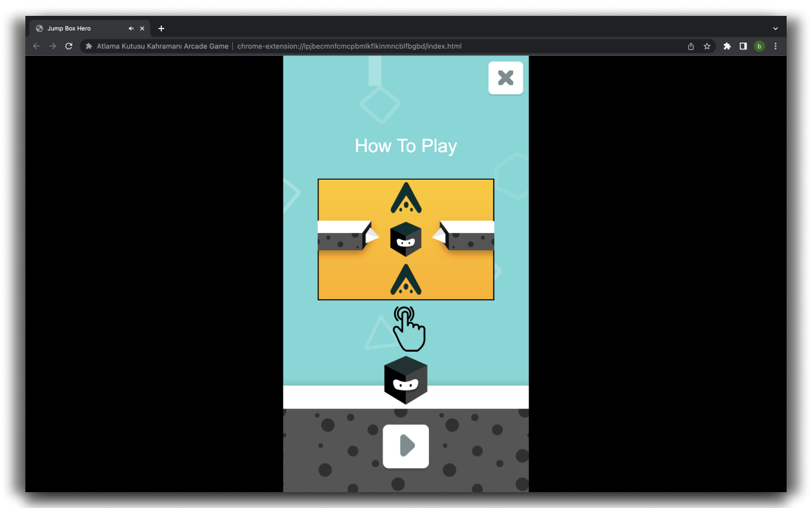Open the browser extensions puzzle icon
This screenshot has height=508, width=812.
pyautogui.click(x=726, y=46)
